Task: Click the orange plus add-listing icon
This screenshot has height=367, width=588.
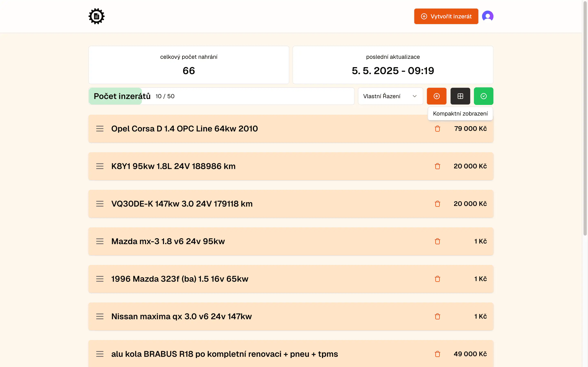Action: pyautogui.click(x=436, y=96)
